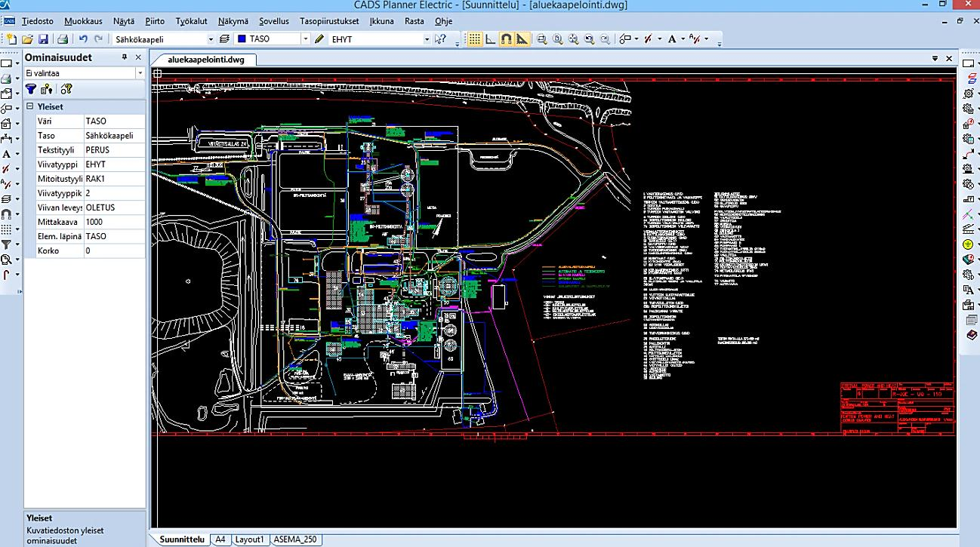Switch to the ASEMA_250 layout tab

(295, 539)
